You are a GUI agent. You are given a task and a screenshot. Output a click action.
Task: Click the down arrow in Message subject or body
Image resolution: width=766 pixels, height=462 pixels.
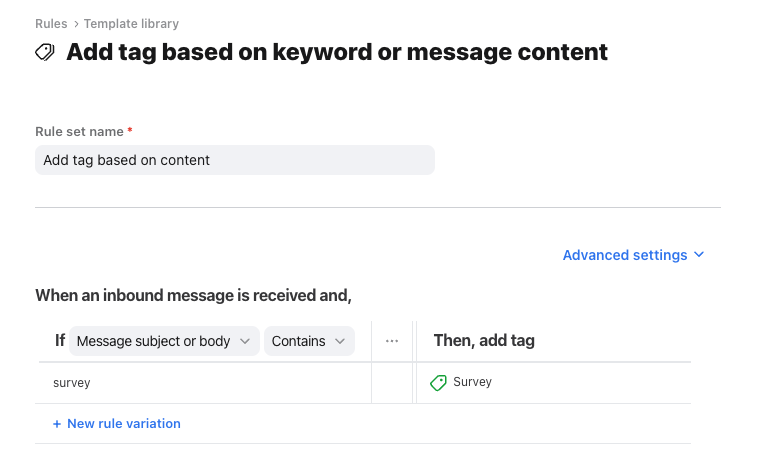245,341
